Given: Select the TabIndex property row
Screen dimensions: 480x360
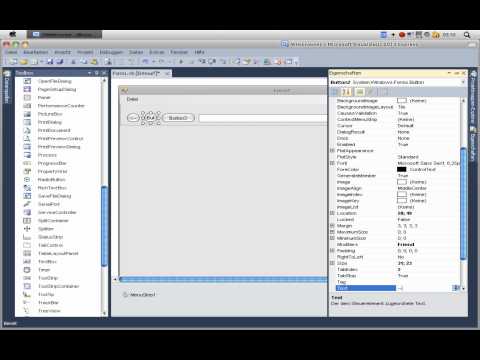Looking at the screenshot, I should click(x=395, y=269).
